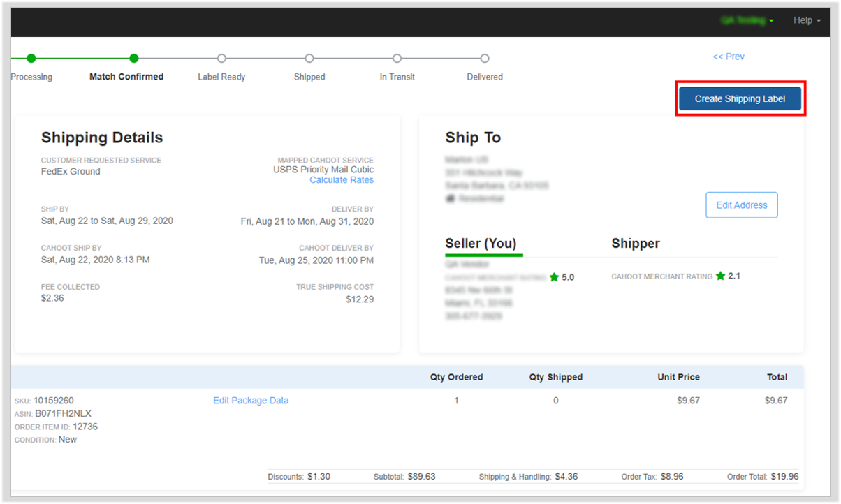Click the Shipping Details heading
Screen dimensions: 841x504
102,138
